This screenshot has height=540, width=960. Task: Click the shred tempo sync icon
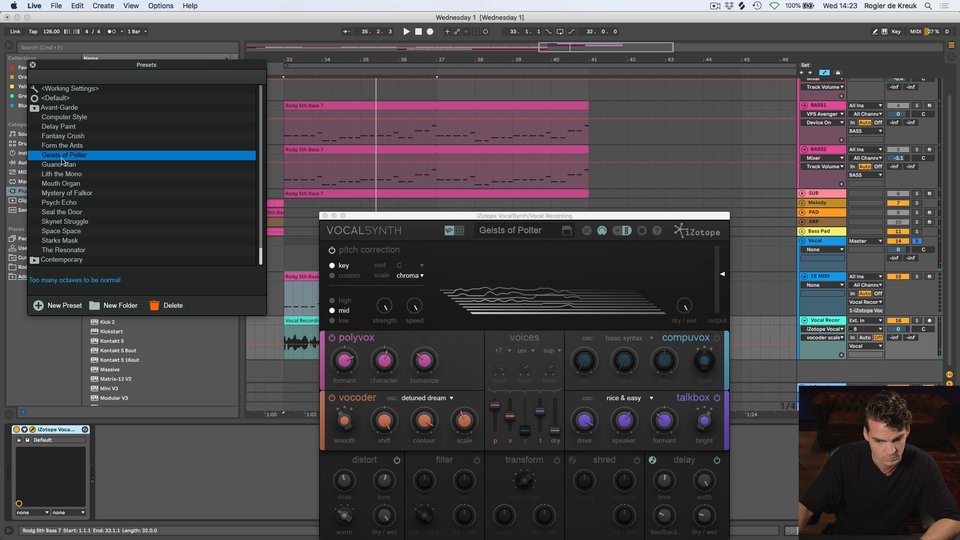point(572,460)
